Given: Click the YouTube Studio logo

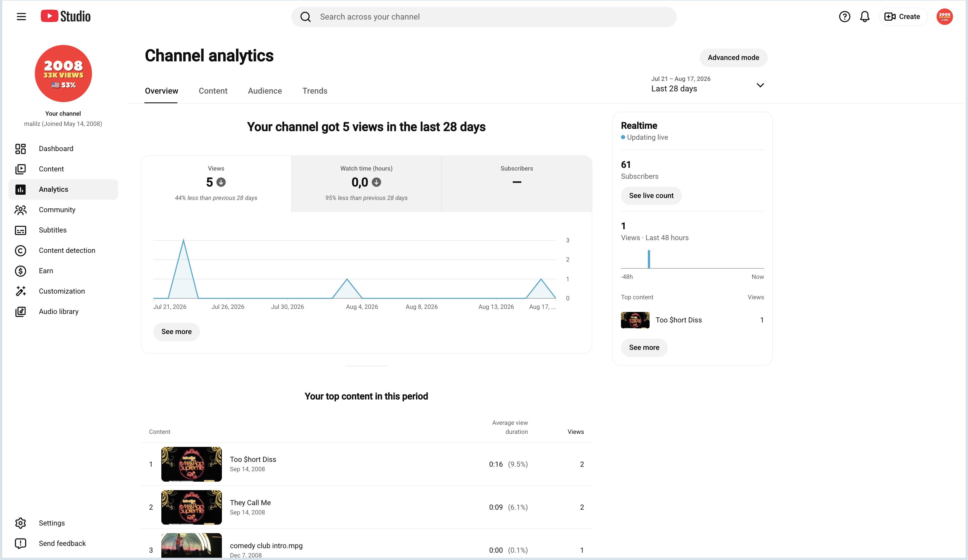Looking at the screenshot, I should [x=66, y=16].
